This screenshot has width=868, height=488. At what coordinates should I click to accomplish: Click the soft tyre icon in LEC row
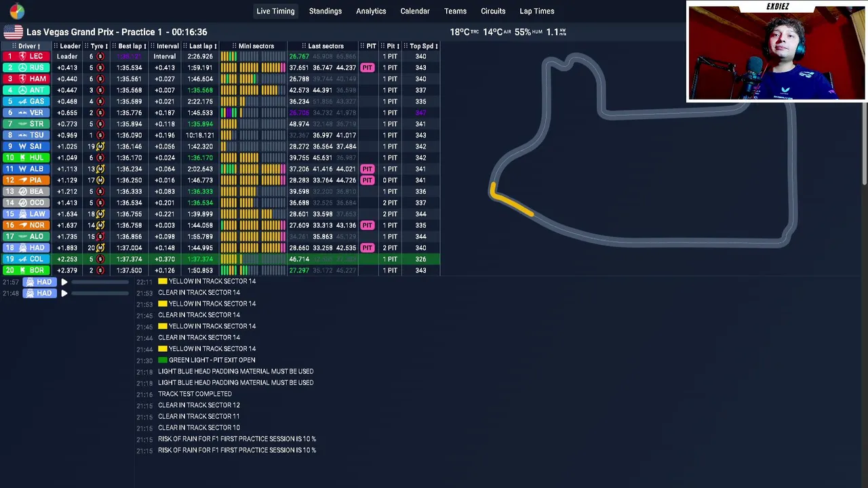coord(100,56)
